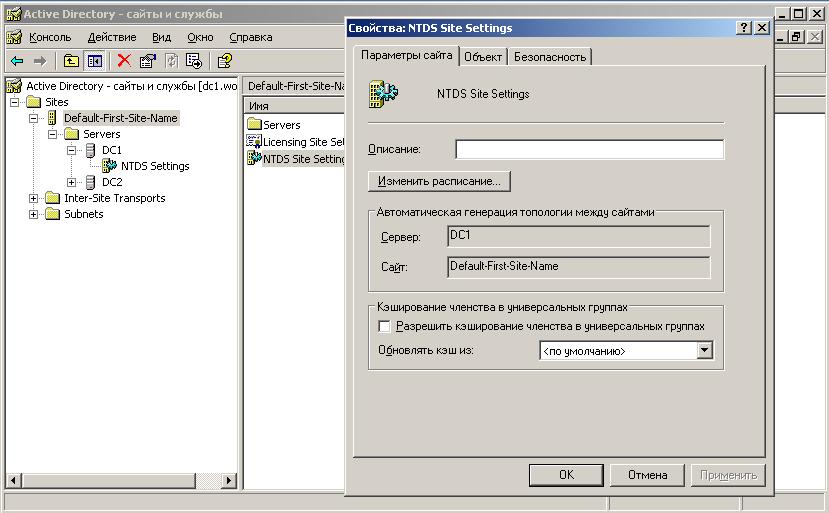This screenshot has width=829, height=513.
Task: Collapse the Sites node
Action: click(14, 102)
